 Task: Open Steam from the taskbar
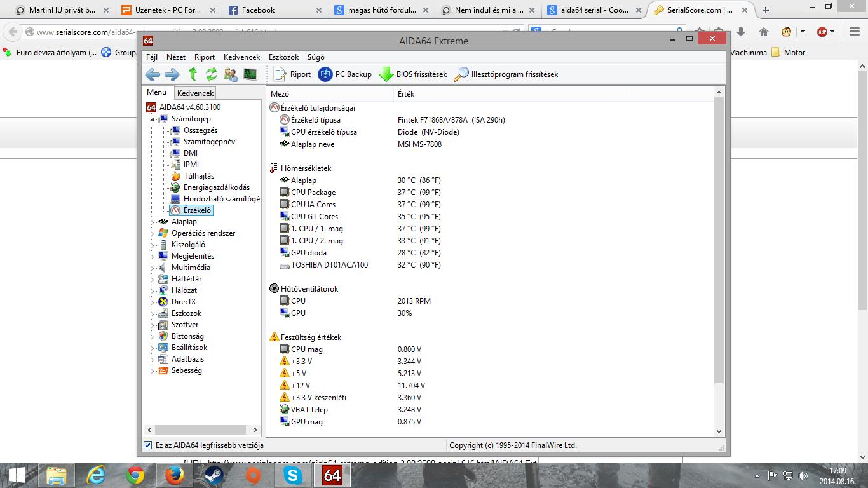[x=214, y=475]
